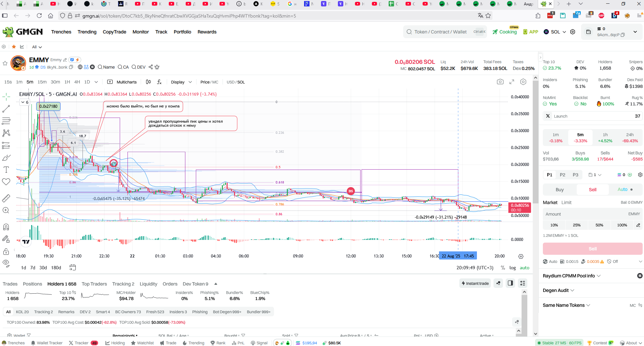Open the heart icons tool
Viewport: 644px width, 346px height.
(x=6, y=182)
